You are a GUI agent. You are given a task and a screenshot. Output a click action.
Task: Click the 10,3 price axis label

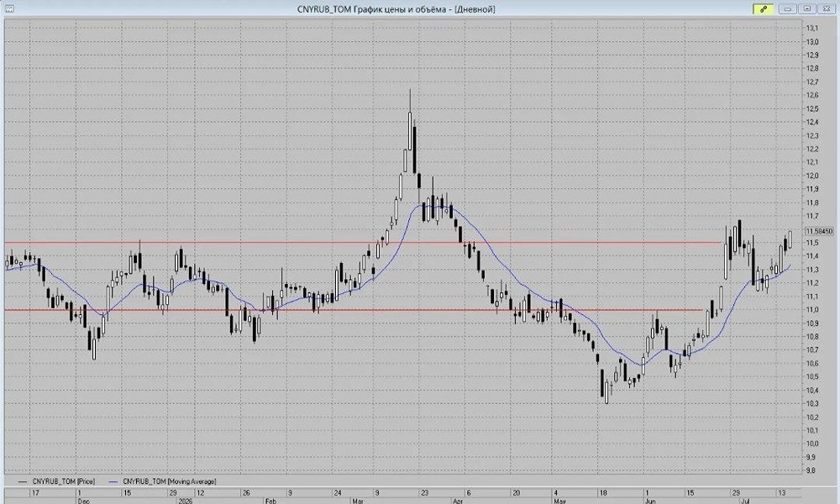coord(812,403)
